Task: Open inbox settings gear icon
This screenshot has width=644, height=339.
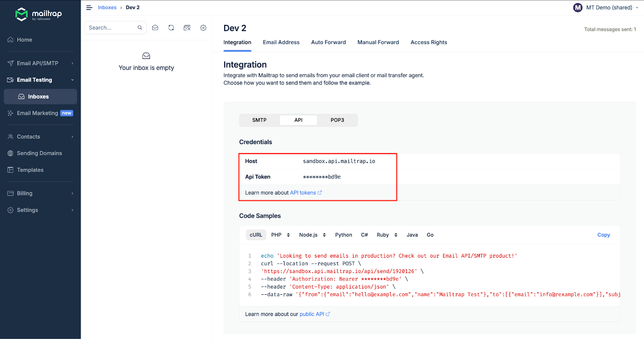Action: [203, 28]
